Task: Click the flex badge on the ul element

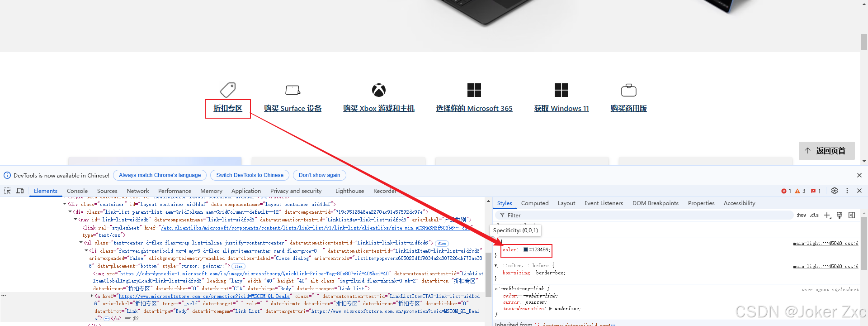Action: (442, 244)
